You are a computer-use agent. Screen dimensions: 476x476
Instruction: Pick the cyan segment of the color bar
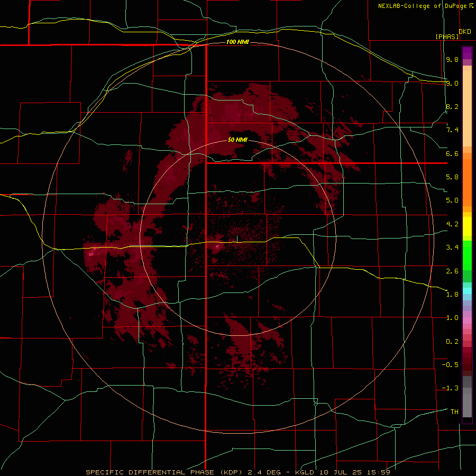(x=467, y=291)
